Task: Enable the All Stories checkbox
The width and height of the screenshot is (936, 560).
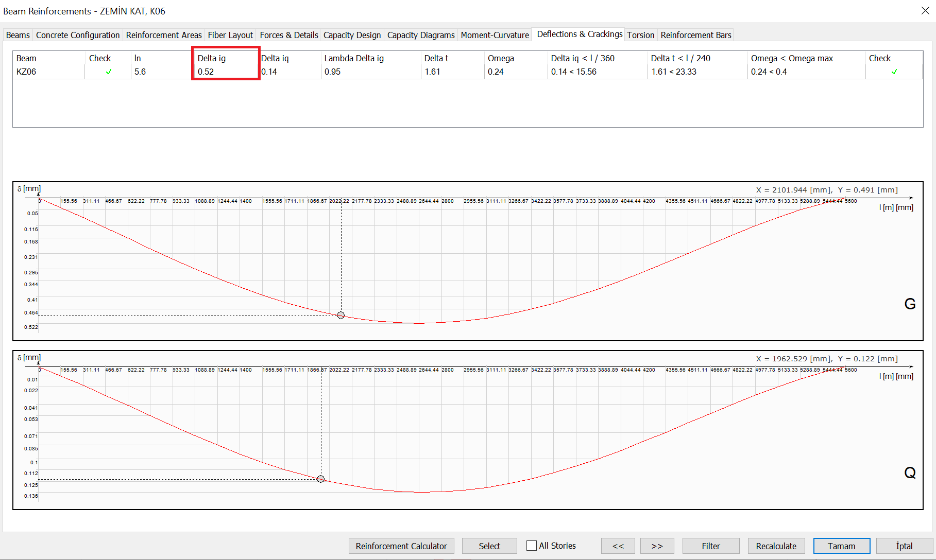Action: 532,546
